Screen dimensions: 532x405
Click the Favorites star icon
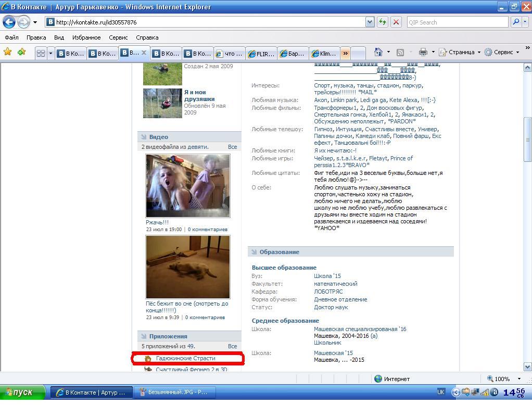(x=7, y=52)
